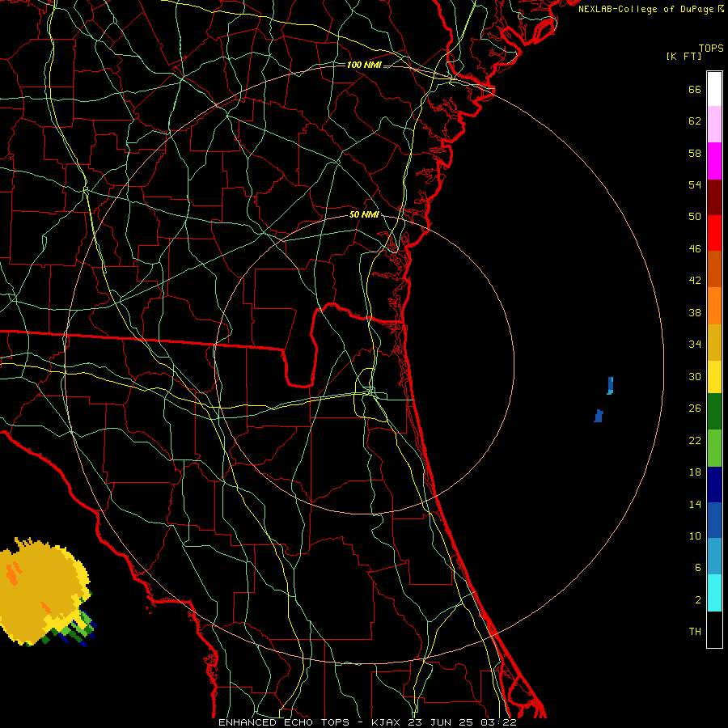Click the 6 scale value

698,568
